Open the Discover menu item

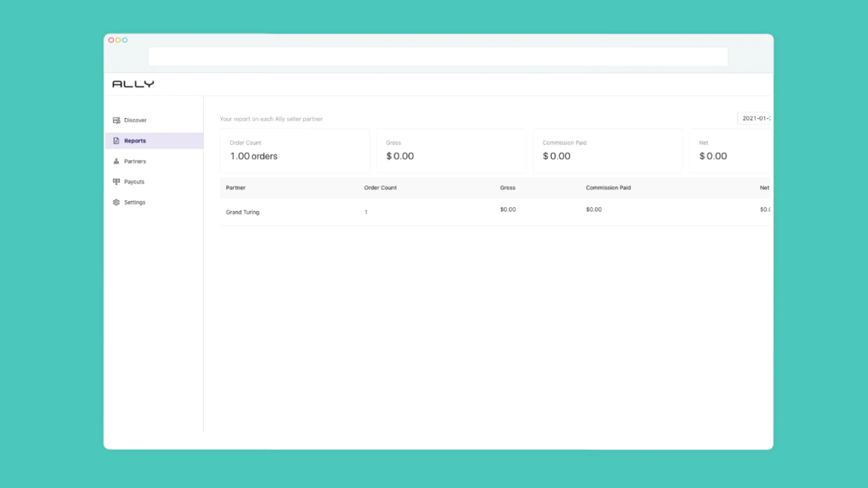154,120
